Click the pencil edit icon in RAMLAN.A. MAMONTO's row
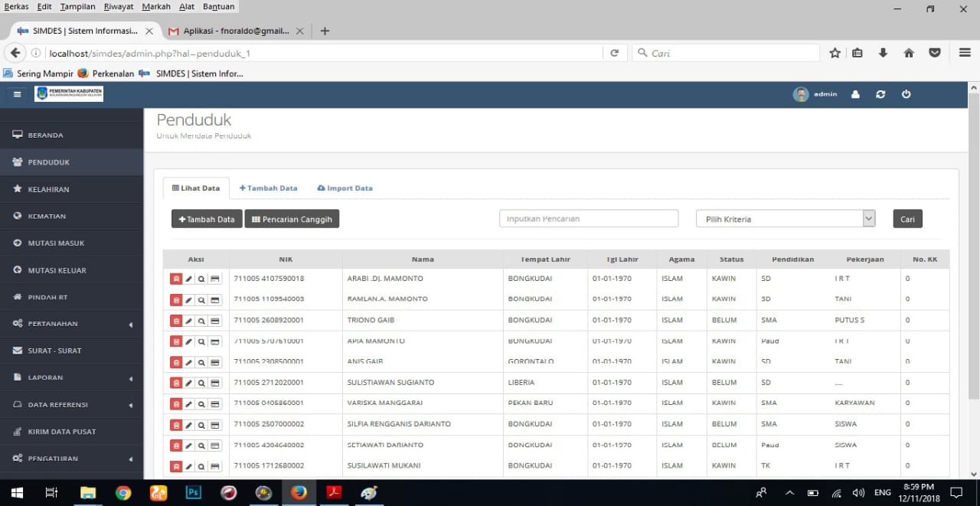This screenshot has height=506, width=980. [189, 300]
